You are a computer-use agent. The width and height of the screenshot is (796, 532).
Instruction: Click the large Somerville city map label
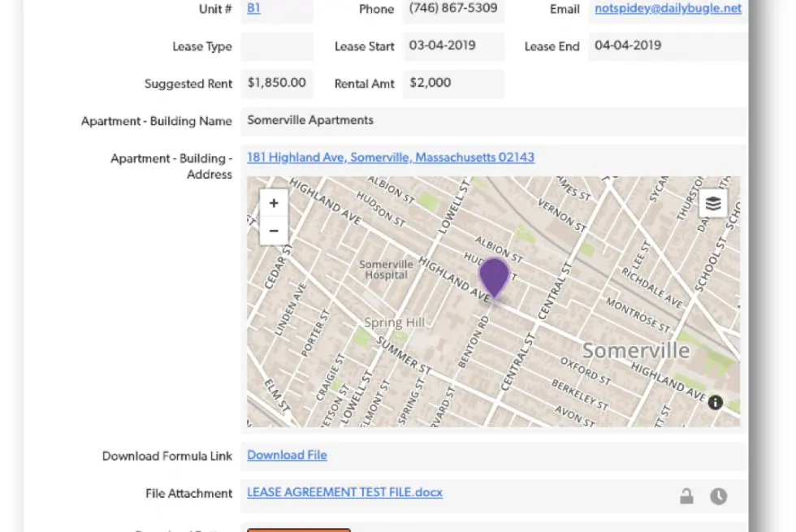[635, 350]
